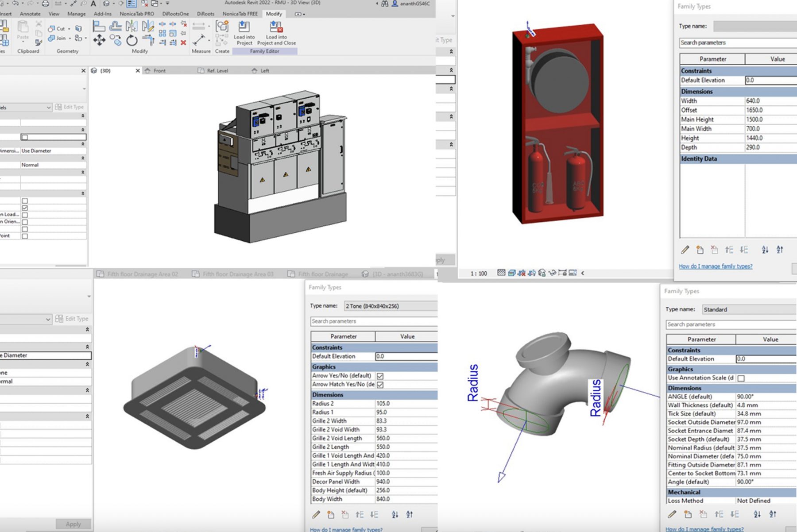
Task: Switch to the Modify ribbon tab
Action: (274, 14)
